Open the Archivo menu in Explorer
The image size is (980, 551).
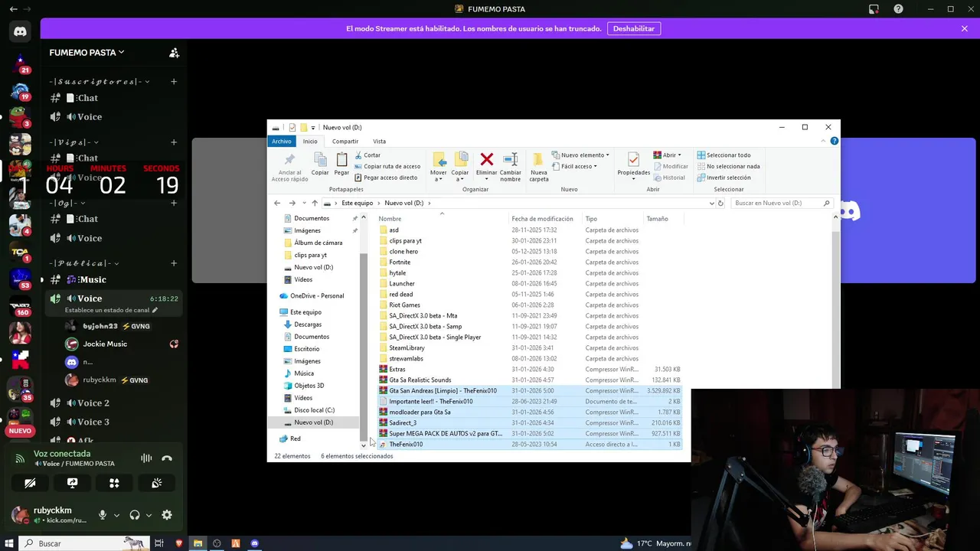[x=281, y=141]
